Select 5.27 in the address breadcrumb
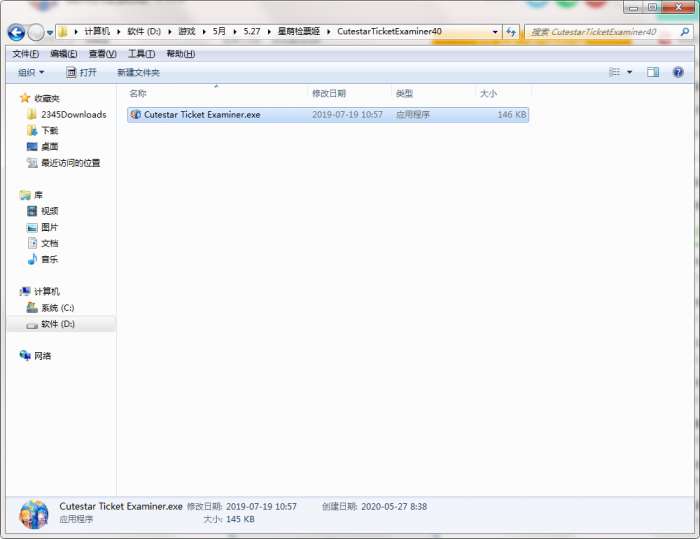700x539 pixels. coord(252,31)
